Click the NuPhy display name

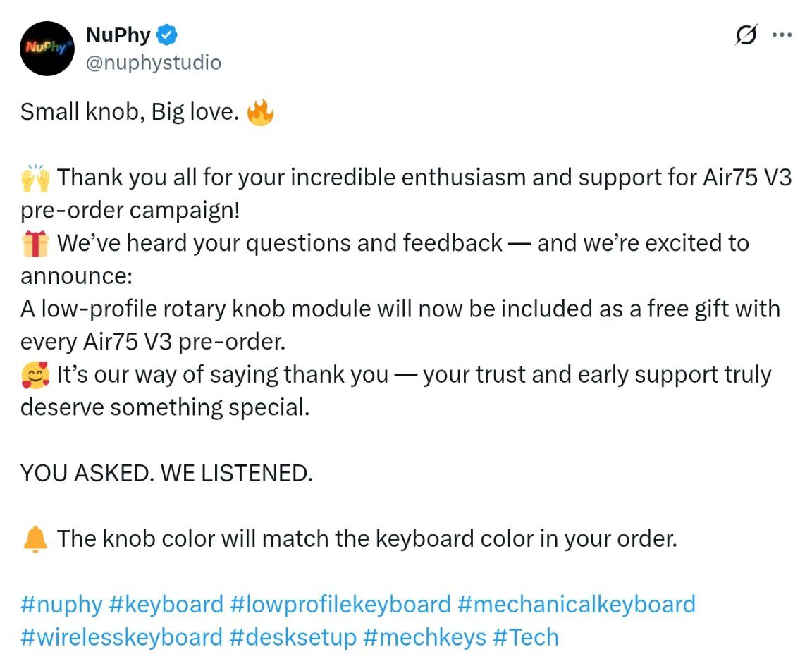(118, 34)
